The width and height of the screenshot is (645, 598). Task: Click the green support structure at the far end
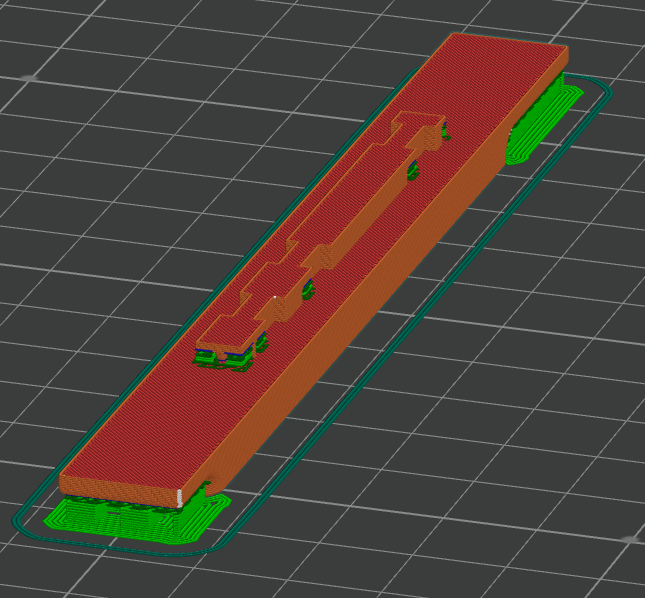click(543, 119)
